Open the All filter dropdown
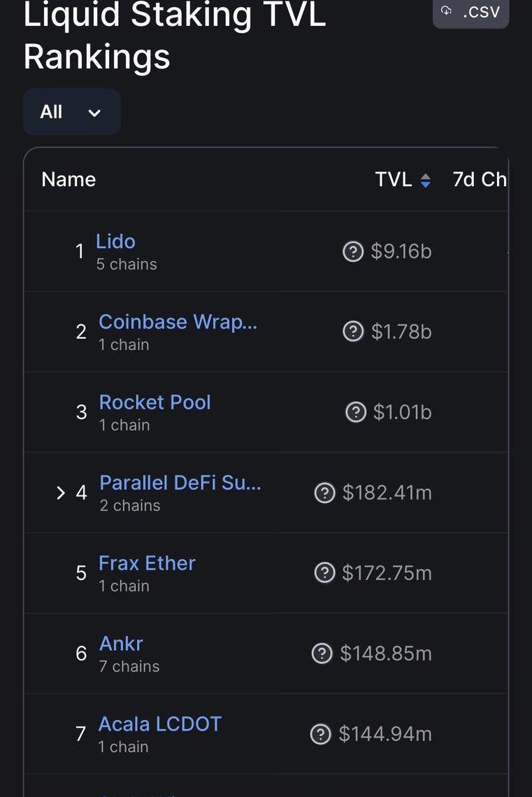532x797 pixels. coord(71,112)
